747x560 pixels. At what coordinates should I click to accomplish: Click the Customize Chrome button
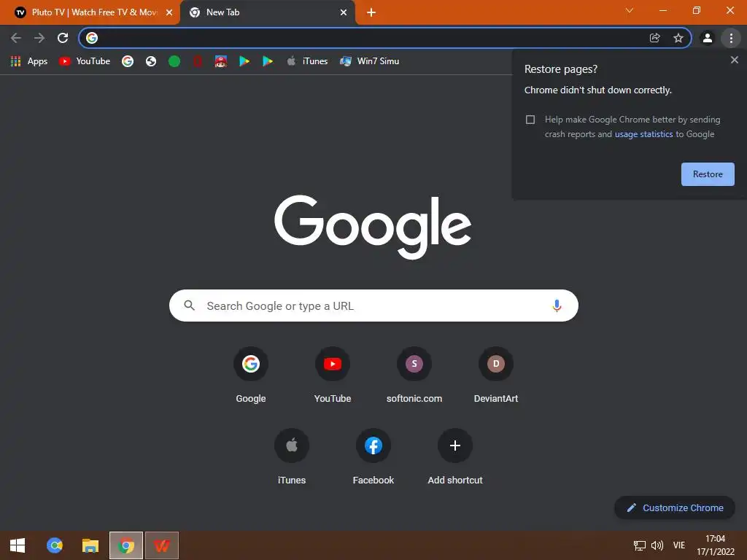pyautogui.click(x=675, y=507)
